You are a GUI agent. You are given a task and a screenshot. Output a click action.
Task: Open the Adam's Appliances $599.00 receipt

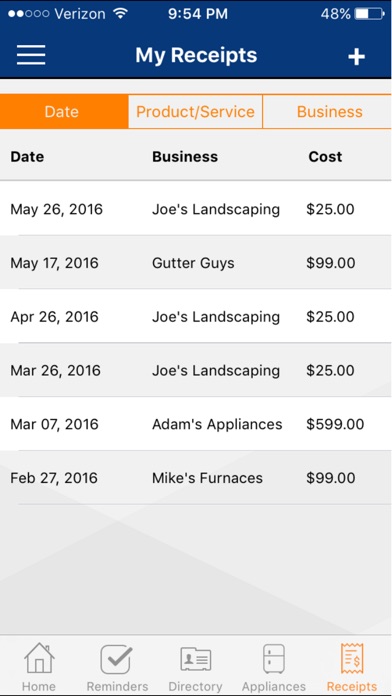coord(196,423)
